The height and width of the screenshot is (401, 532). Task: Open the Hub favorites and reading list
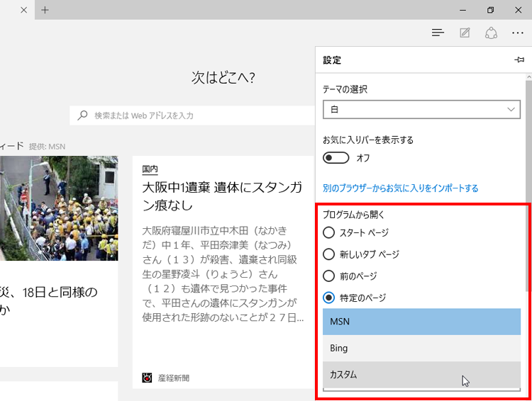pos(438,33)
